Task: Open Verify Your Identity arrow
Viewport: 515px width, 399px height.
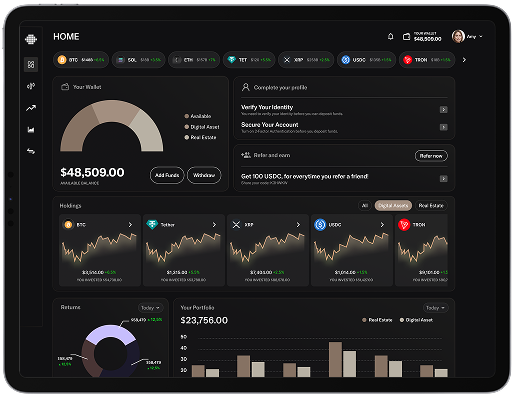Action: (x=443, y=110)
